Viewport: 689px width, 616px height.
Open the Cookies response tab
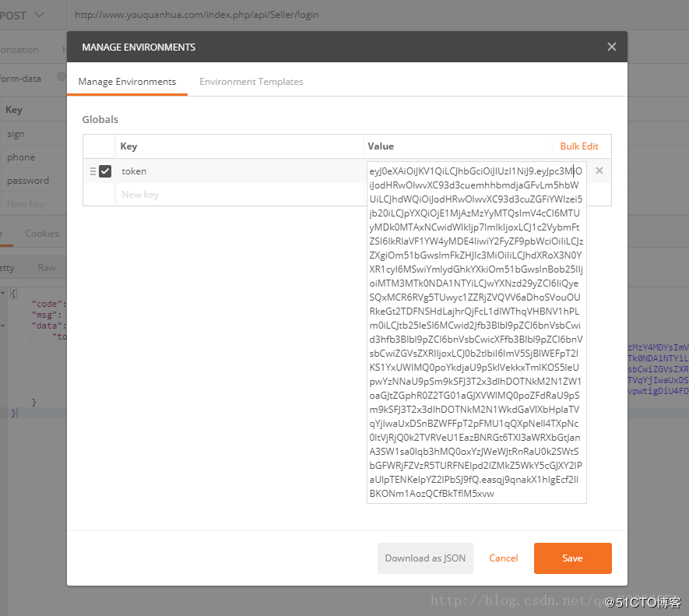42,233
